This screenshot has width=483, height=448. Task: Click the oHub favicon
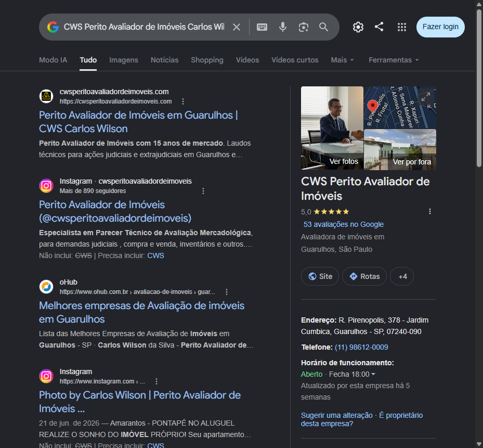click(46, 287)
